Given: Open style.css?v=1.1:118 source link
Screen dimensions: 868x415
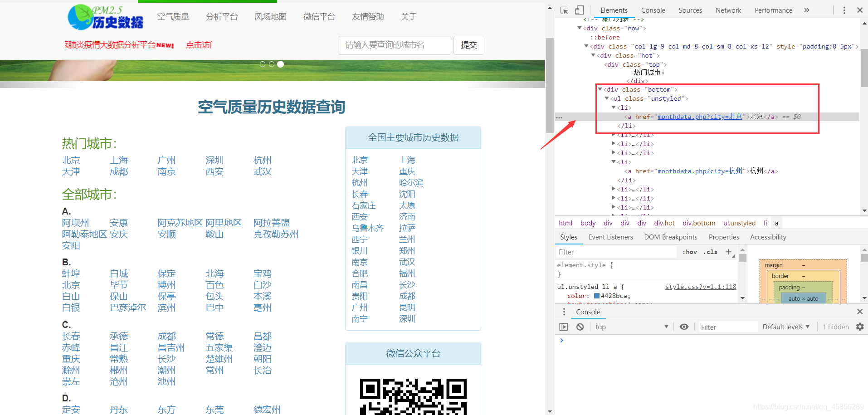Looking at the screenshot, I should (x=701, y=287).
